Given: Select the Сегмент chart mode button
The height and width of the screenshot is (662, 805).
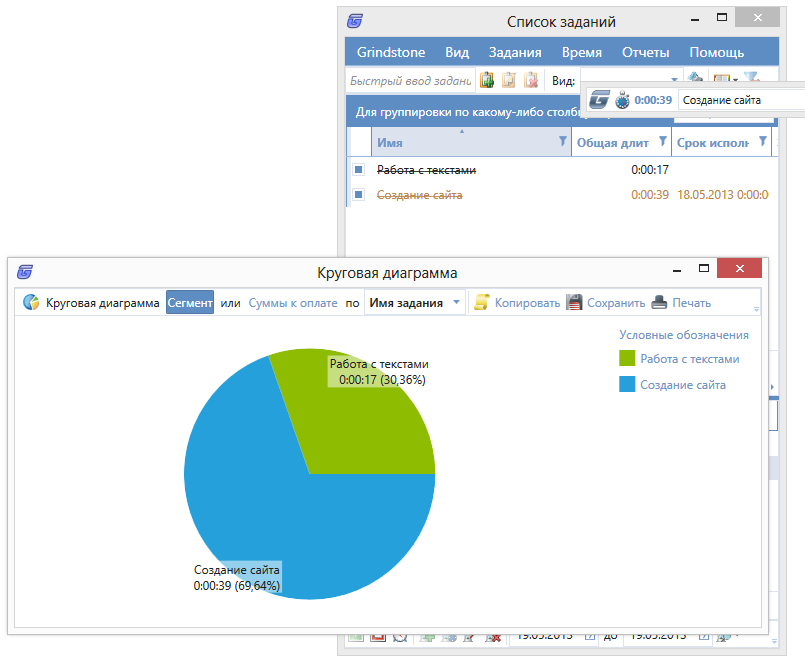Looking at the screenshot, I should pyautogui.click(x=190, y=302).
